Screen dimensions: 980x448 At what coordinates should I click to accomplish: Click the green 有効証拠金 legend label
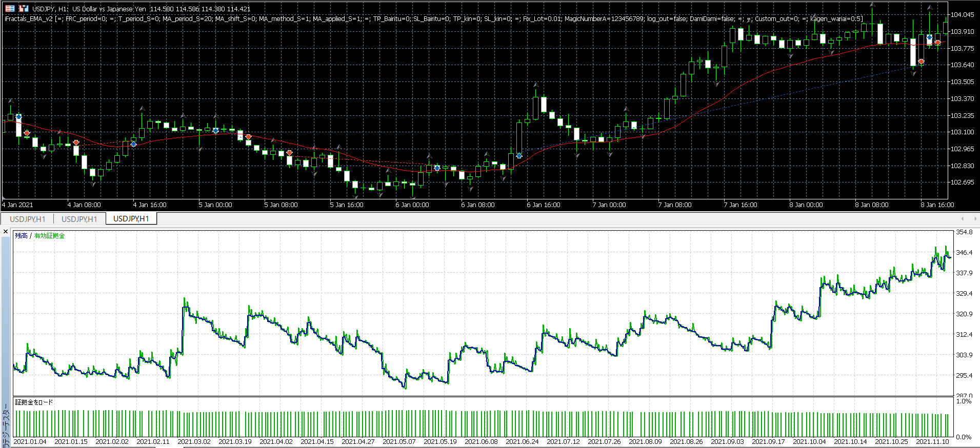(49, 236)
